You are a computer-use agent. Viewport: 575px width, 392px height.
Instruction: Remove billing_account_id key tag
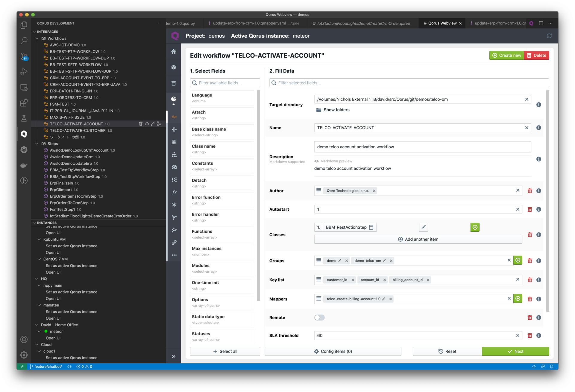(x=428, y=280)
